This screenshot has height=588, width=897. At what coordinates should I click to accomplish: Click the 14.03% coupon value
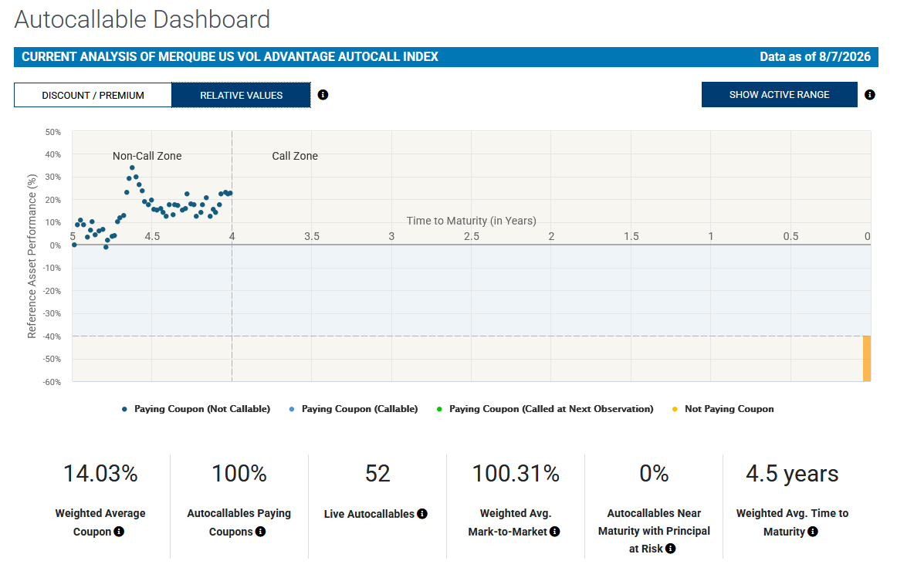tap(100, 474)
